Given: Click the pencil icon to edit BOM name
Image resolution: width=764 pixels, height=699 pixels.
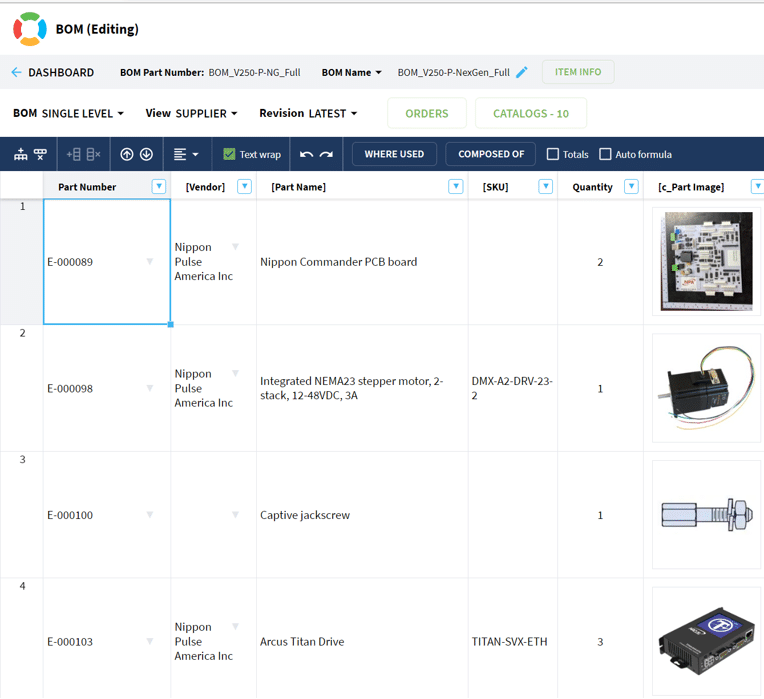Looking at the screenshot, I should pyautogui.click(x=522, y=73).
